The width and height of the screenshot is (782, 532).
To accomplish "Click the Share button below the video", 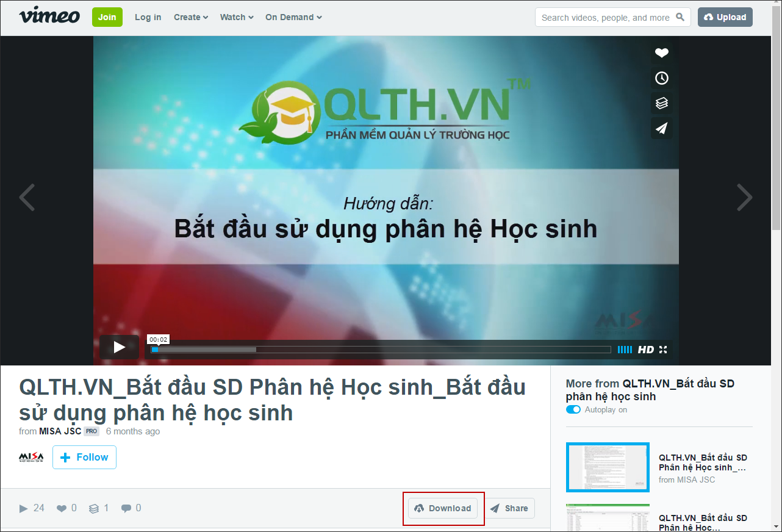I will click(x=509, y=508).
